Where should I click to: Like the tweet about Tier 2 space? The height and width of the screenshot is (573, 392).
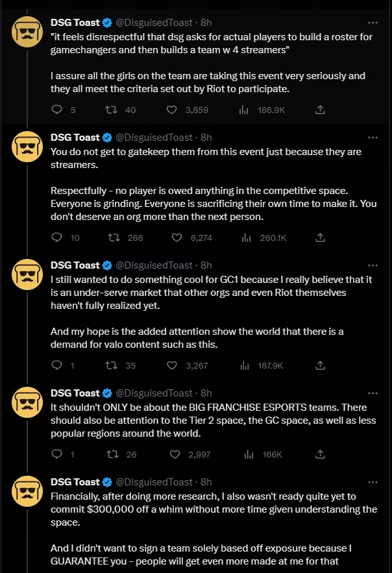174,454
